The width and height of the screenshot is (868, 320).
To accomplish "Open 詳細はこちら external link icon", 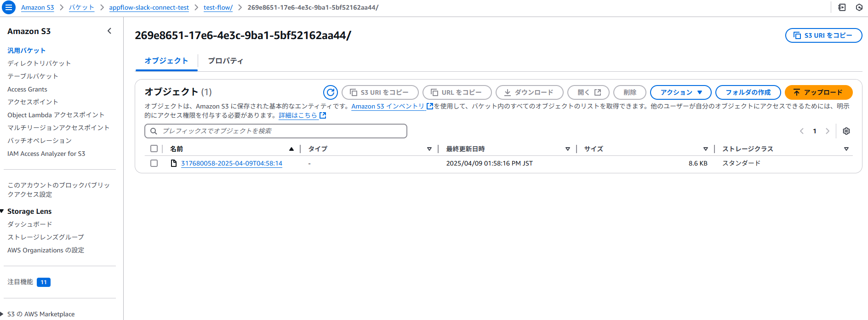I will 323,115.
